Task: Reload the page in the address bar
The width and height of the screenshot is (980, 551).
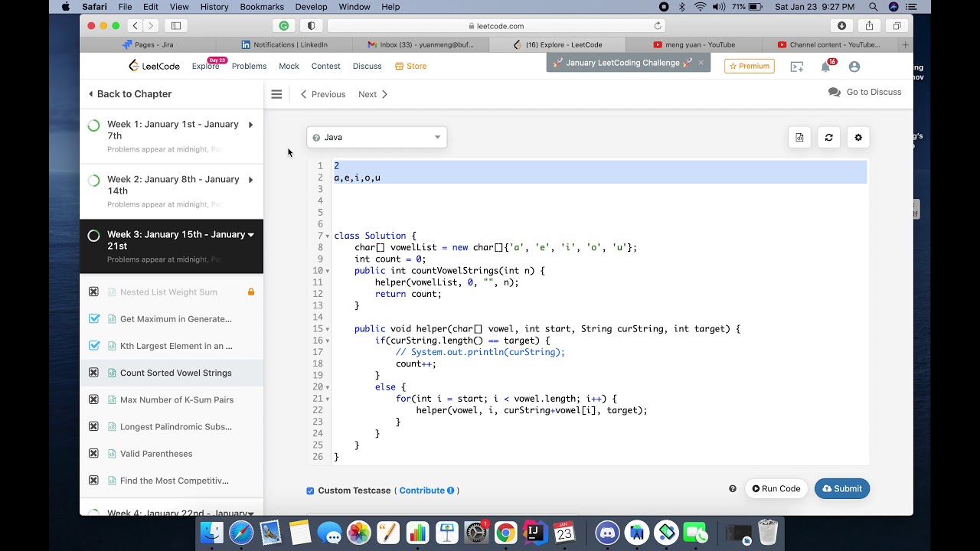Action: pyautogui.click(x=657, y=26)
